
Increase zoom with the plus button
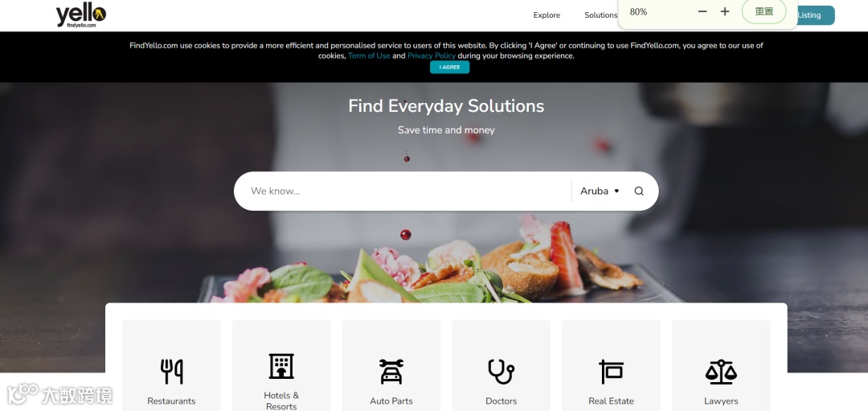pyautogui.click(x=725, y=11)
